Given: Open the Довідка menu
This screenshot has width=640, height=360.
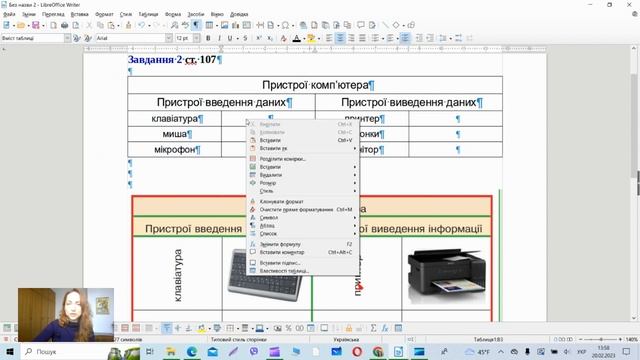Looking at the screenshot, I should [x=239, y=14].
